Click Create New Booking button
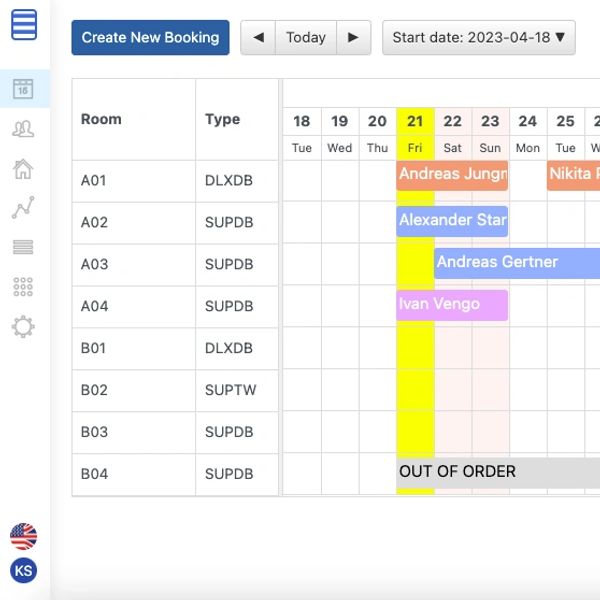This screenshot has width=600, height=600. pyautogui.click(x=150, y=38)
